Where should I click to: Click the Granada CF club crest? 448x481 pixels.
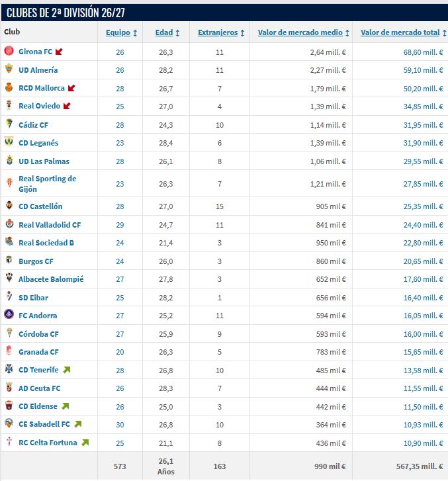click(9, 350)
